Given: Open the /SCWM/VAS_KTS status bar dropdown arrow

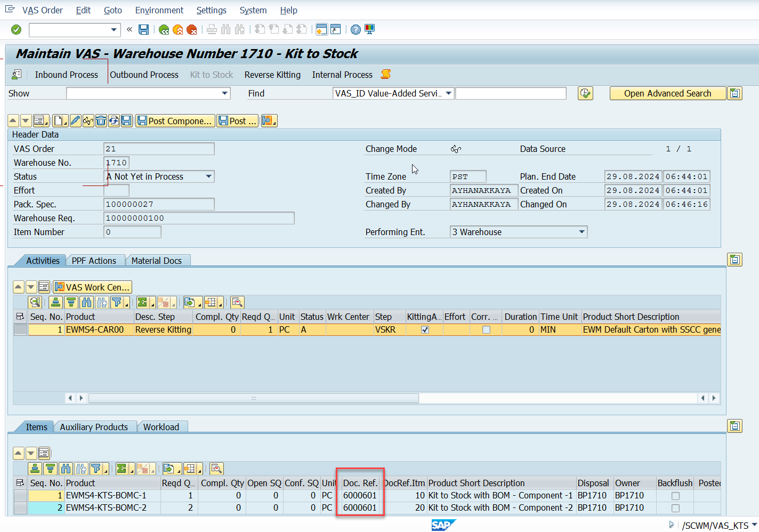Looking at the screenshot, I should pyautogui.click(x=755, y=526).
